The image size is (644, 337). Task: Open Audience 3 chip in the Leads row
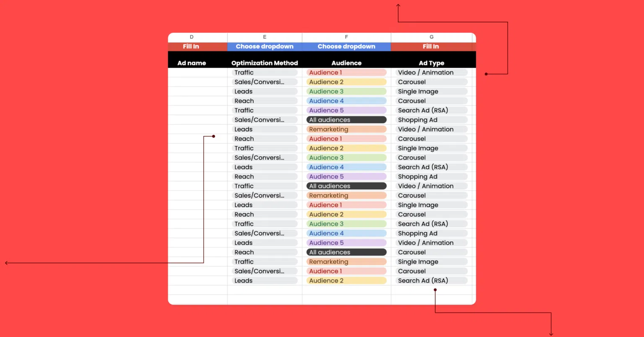point(346,91)
